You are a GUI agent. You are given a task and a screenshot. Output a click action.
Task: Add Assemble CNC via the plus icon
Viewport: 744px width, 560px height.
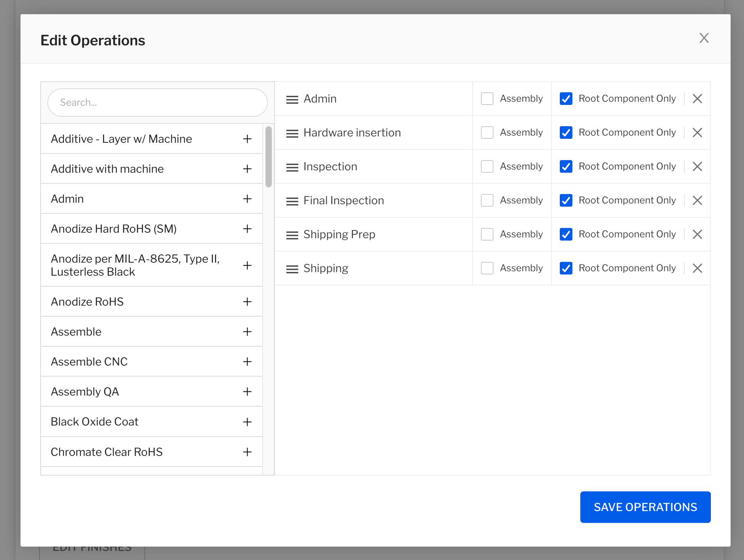pos(247,362)
